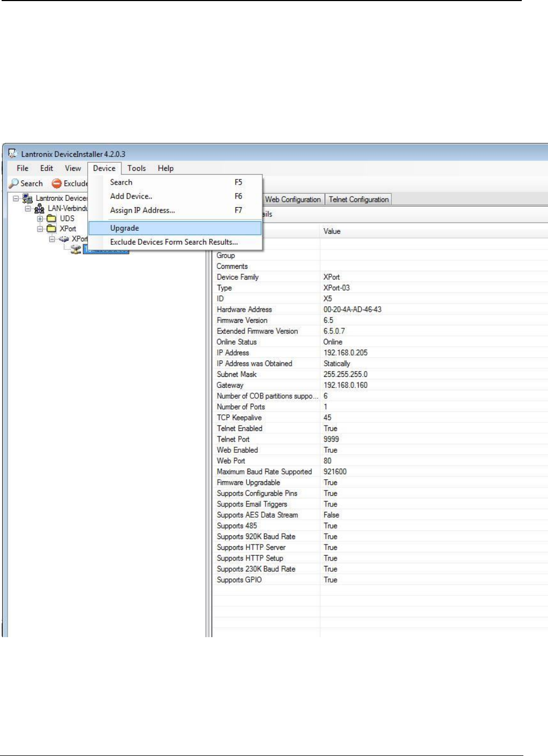This screenshot has height=756, width=548.
Task: Click the Telnet Port value 9999
Action: tap(331, 439)
